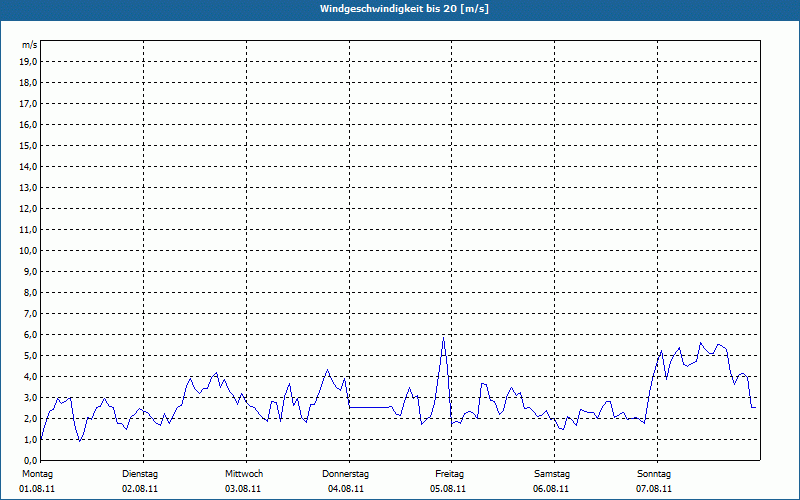Select the '4,0' axis value
The height and width of the screenshot is (500, 800).
(x=30, y=377)
